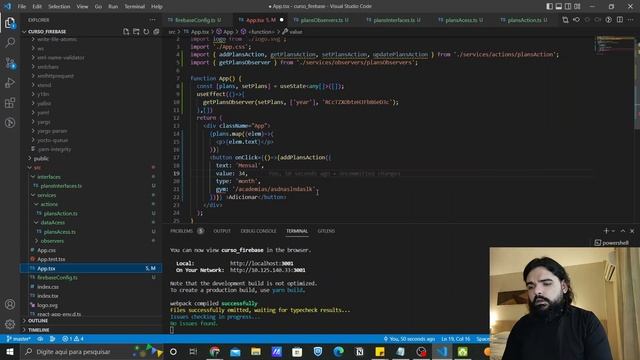This screenshot has height=360, width=640.
Task: Open the File menu
Action: (22, 6)
